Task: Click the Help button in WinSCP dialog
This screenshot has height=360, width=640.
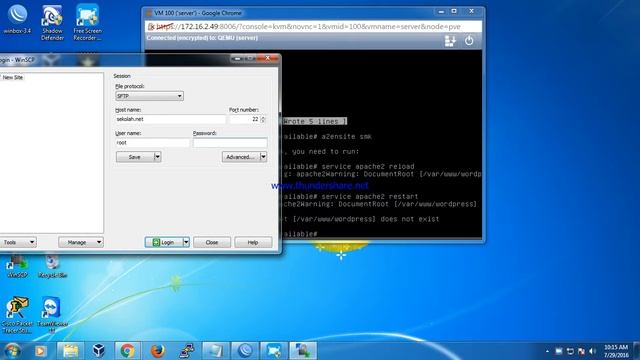Action: click(x=253, y=242)
